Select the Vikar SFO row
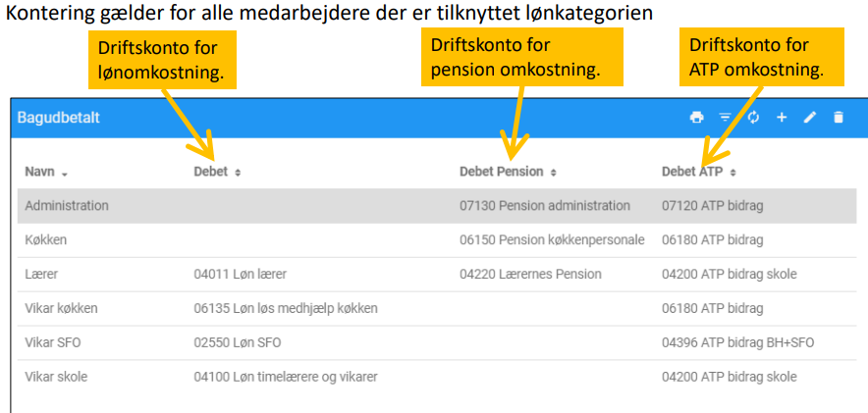Screen dimensions: 868x413 (437, 342)
